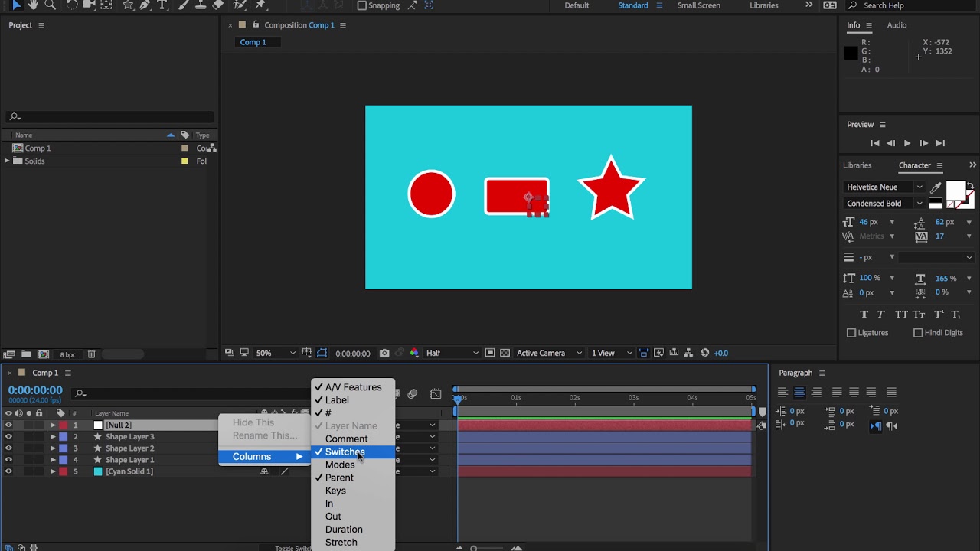Hide the Cyan Solid 1 layer eye

click(8, 471)
